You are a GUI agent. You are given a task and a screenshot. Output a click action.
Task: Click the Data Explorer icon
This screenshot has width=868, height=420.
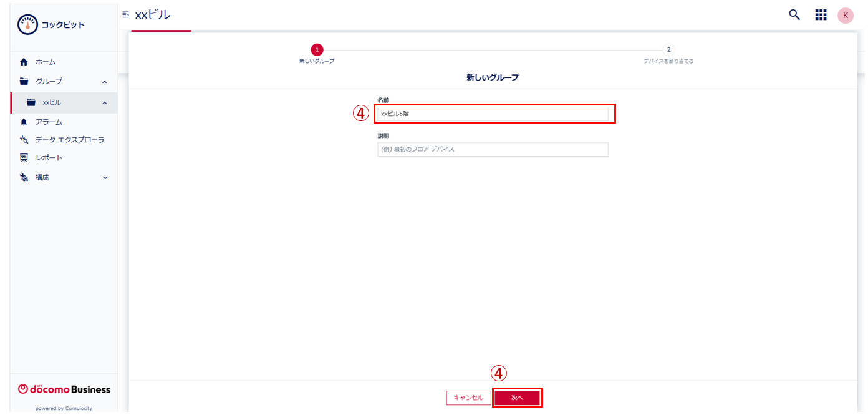24,140
